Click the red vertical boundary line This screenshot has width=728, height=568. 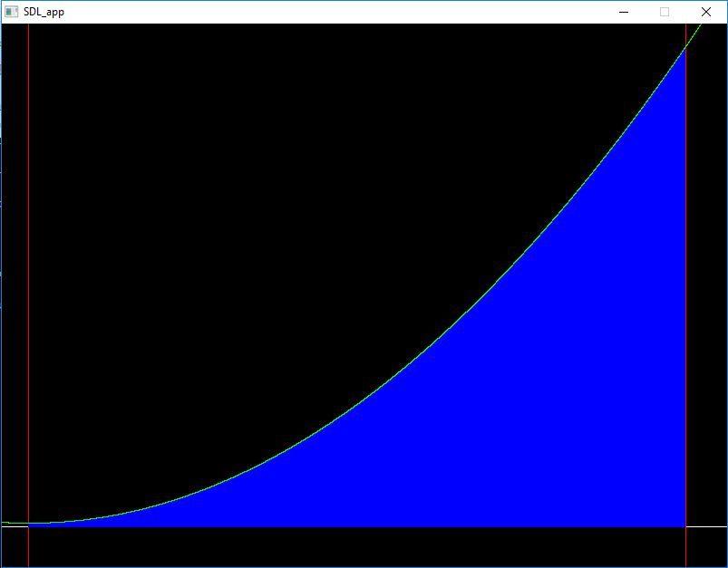pyautogui.click(x=685, y=272)
